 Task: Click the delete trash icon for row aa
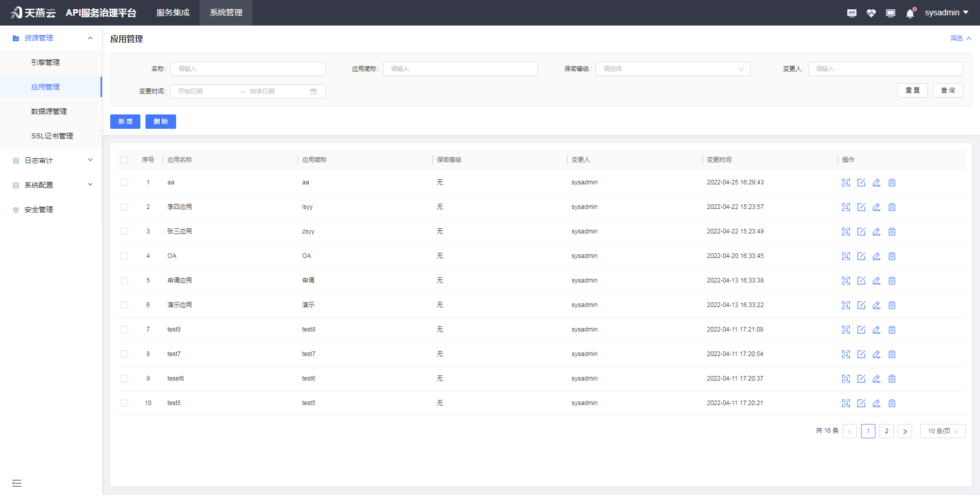(892, 182)
